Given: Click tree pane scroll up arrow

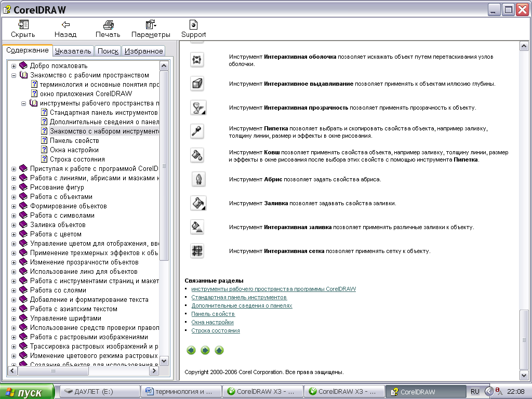Looking at the screenshot, I should [164, 66].
